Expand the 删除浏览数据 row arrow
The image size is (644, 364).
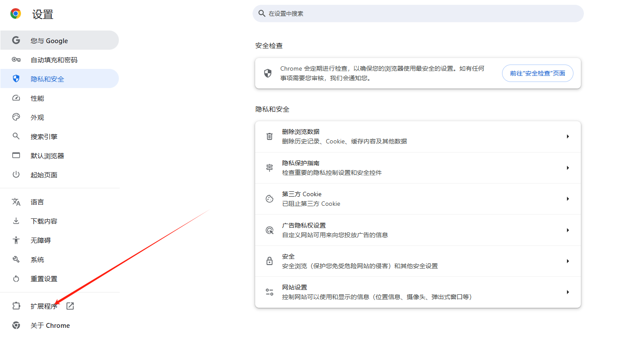click(x=568, y=136)
